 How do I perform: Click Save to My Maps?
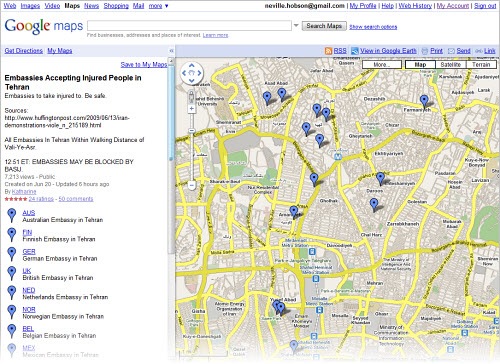144,64
